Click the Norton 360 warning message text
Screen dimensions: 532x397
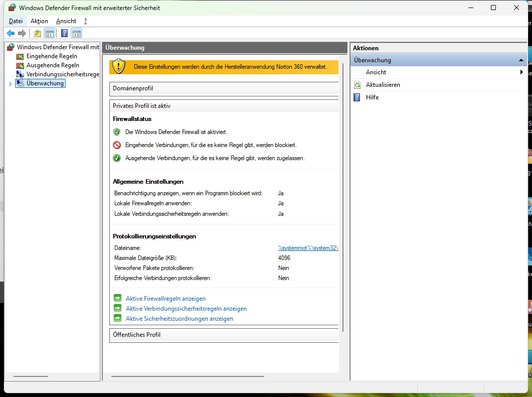coord(230,67)
